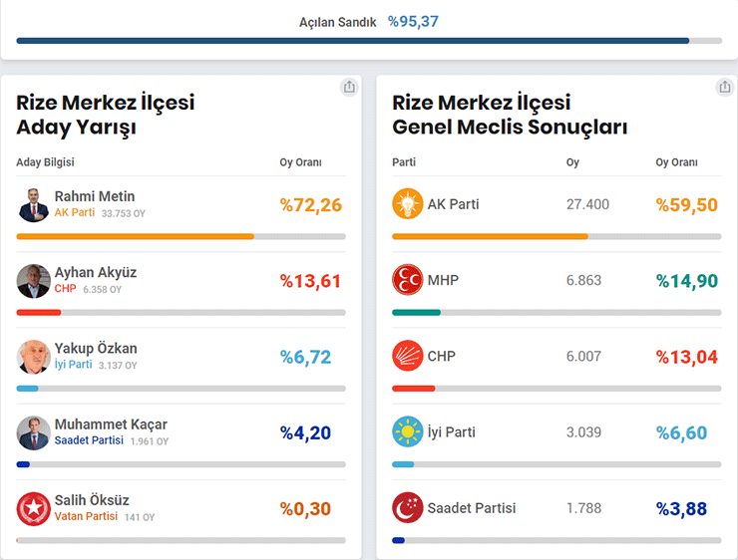Click Rahmi Metin's candidate photo
The height and width of the screenshot is (560, 738).
[x=33, y=204]
